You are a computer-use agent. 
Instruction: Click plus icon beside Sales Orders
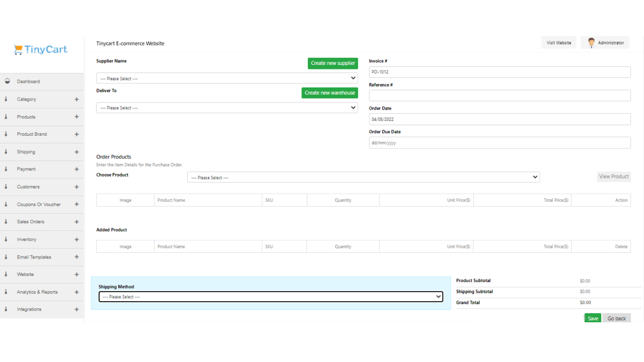(76, 222)
